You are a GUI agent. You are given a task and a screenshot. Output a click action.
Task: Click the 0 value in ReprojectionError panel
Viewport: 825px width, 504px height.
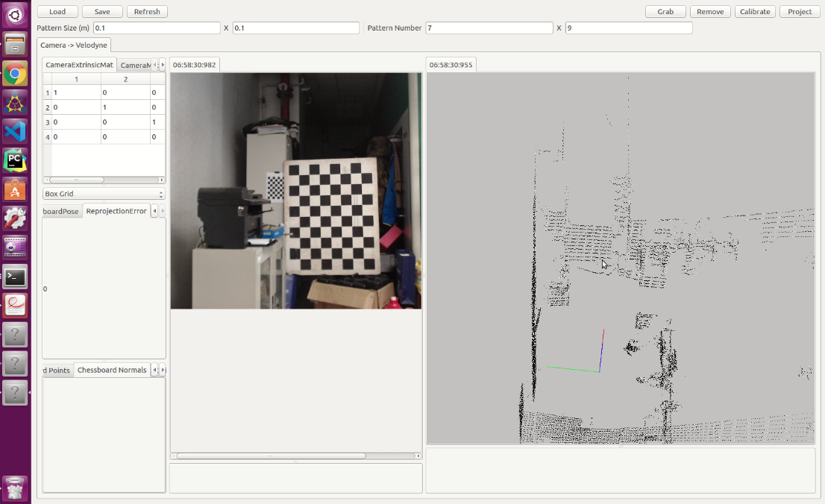click(x=46, y=289)
